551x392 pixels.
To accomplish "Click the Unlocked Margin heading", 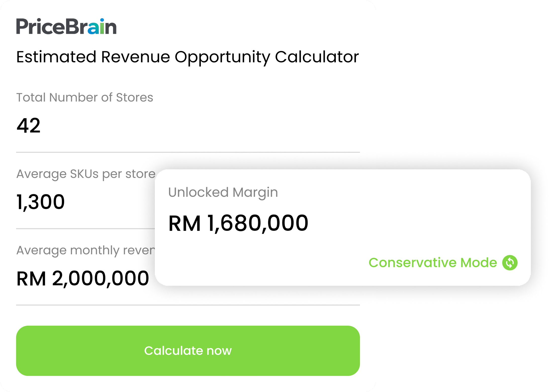I will [223, 192].
